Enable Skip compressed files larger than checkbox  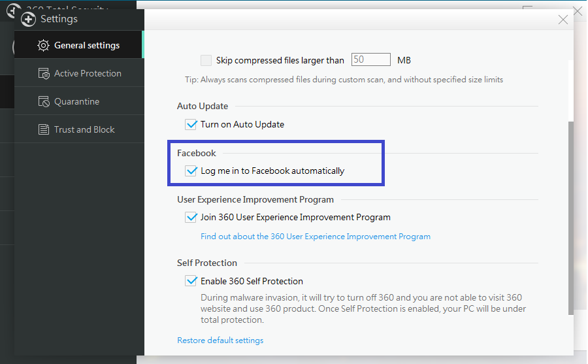[x=206, y=60]
